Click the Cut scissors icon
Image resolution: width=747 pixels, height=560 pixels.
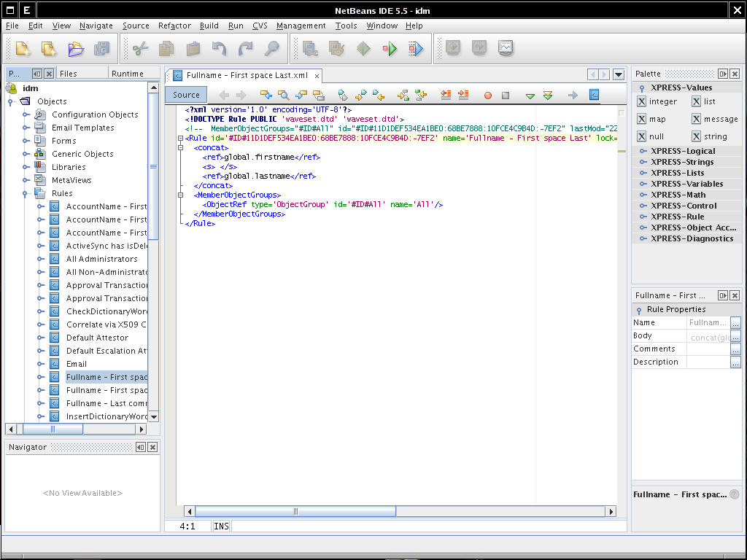pos(141,48)
